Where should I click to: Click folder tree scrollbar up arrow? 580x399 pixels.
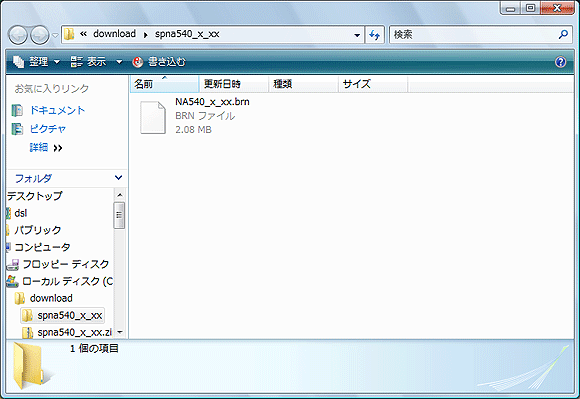(119, 195)
